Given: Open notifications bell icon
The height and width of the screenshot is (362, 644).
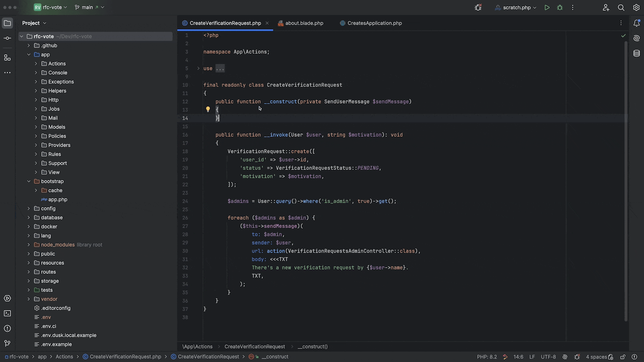Looking at the screenshot, I should (636, 23).
